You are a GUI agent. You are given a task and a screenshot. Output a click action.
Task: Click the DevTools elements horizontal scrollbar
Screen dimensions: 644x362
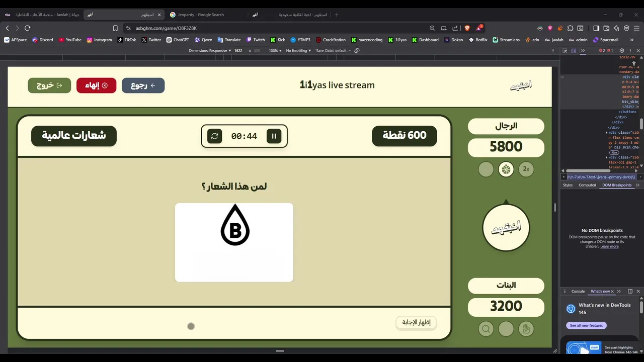[x=589, y=171]
